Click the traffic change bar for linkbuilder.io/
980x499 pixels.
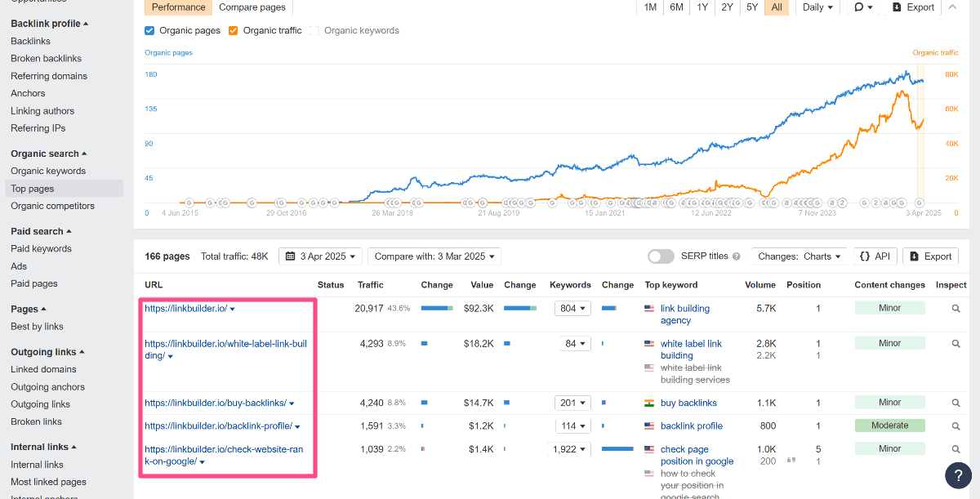point(437,309)
